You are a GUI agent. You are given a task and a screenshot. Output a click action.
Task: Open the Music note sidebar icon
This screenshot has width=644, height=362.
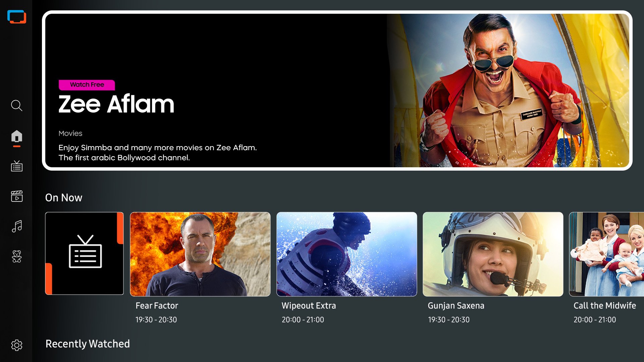click(x=17, y=226)
